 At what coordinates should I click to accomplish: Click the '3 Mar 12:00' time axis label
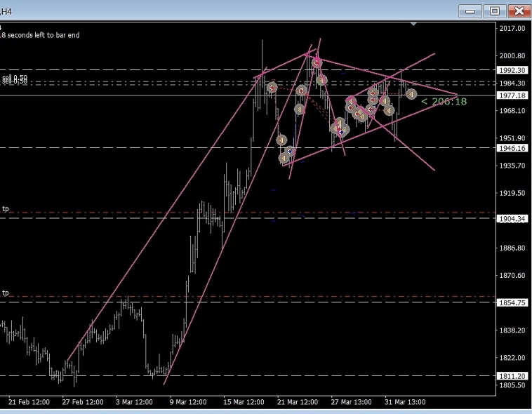(134, 402)
